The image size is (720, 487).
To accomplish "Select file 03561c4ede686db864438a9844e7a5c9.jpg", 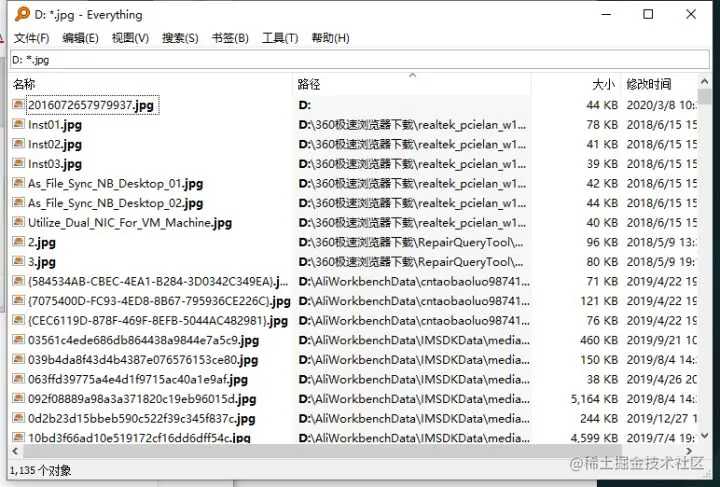I will [143, 341].
